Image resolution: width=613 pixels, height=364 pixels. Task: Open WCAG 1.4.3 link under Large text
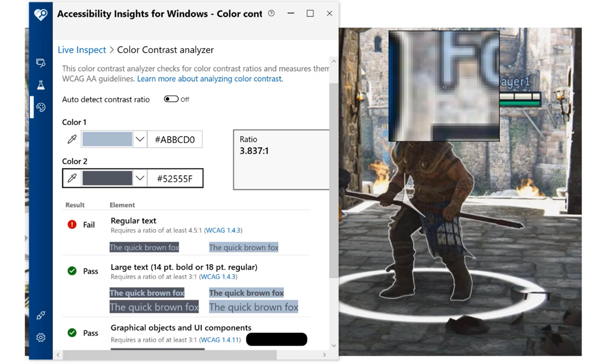pos(219,277)
